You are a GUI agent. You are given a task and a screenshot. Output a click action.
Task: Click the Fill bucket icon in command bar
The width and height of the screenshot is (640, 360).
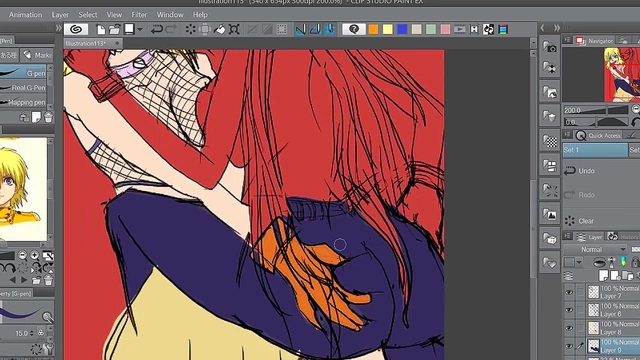coord(219,29)
